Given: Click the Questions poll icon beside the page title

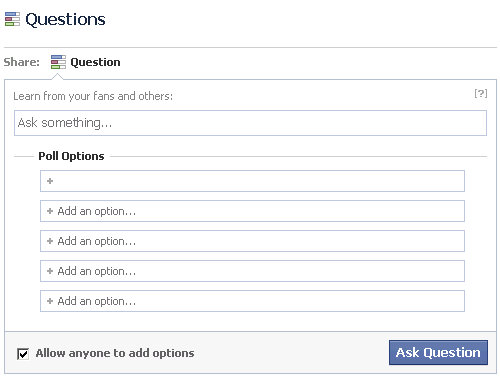Looking at the screenshot, I should pyautogui.click(x=12, y=19).
